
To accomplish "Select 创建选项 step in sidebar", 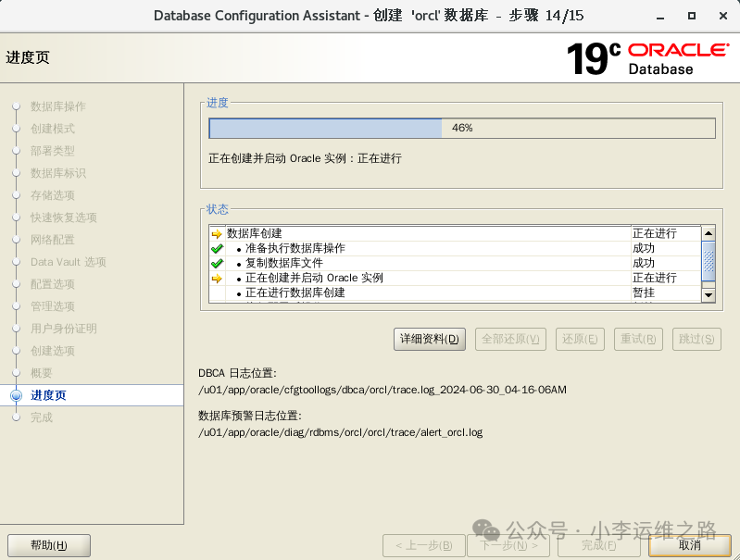I will point(53,351).
